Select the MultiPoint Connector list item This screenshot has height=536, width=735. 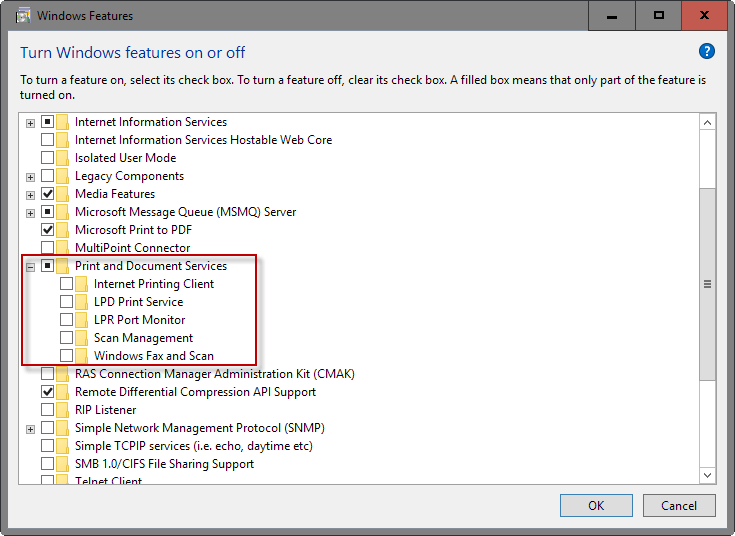pyautogui.click(x=133, y=248)
